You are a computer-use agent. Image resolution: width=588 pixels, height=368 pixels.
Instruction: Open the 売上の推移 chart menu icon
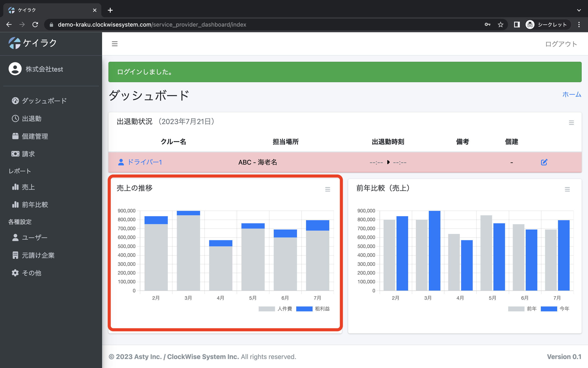(x=327, y=189)
